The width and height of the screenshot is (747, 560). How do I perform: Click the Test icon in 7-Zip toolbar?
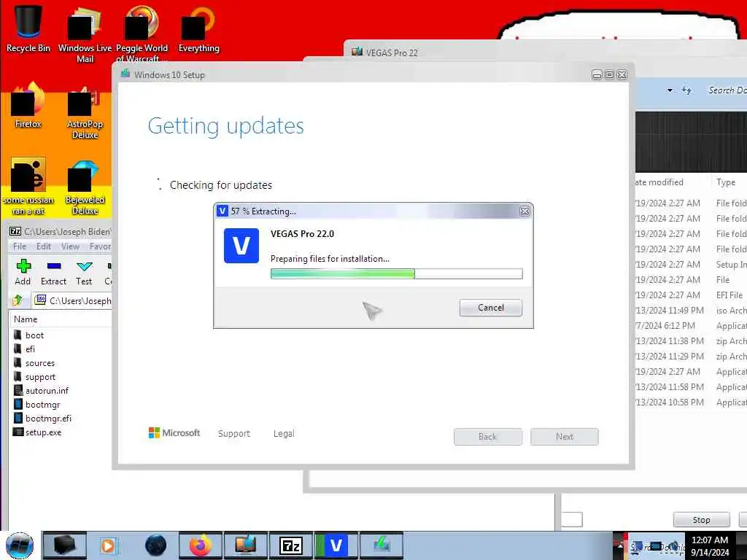click(84, 273)
